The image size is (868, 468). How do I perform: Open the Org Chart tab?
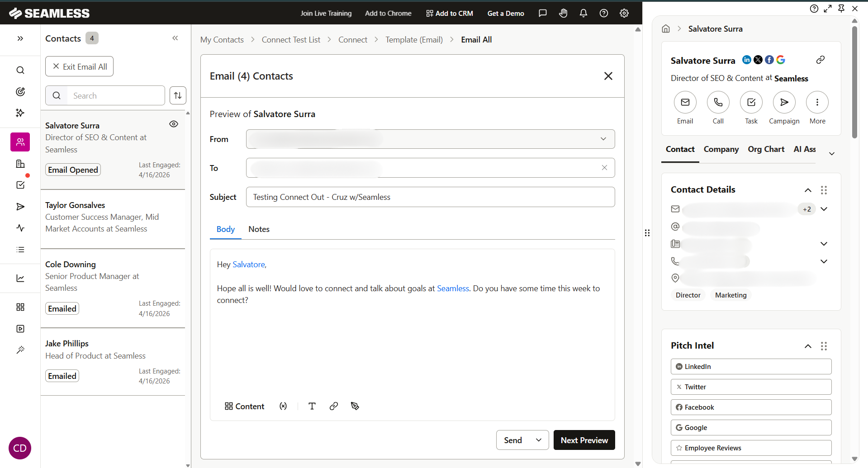(x=766, y=149)
